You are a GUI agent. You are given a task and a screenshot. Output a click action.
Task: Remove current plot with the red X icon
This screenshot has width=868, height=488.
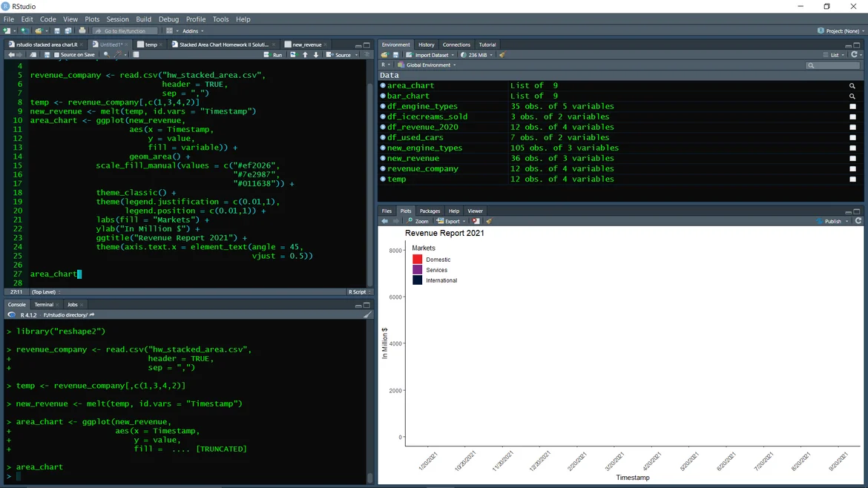[x=476, y=221]
